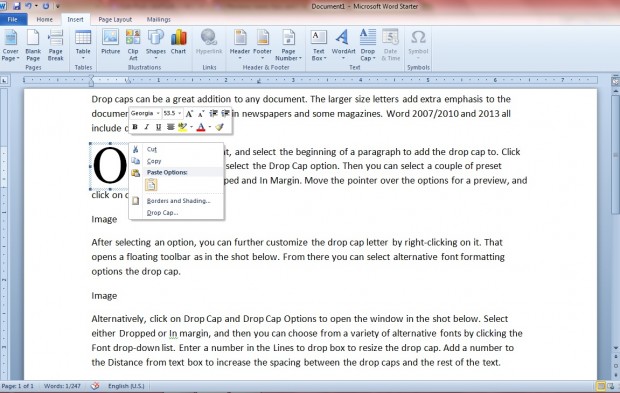The width and height of the screenshot is (620, 393).
Task: Toggle the ruler button above vertical scrollbar
Action: [615, 82]
